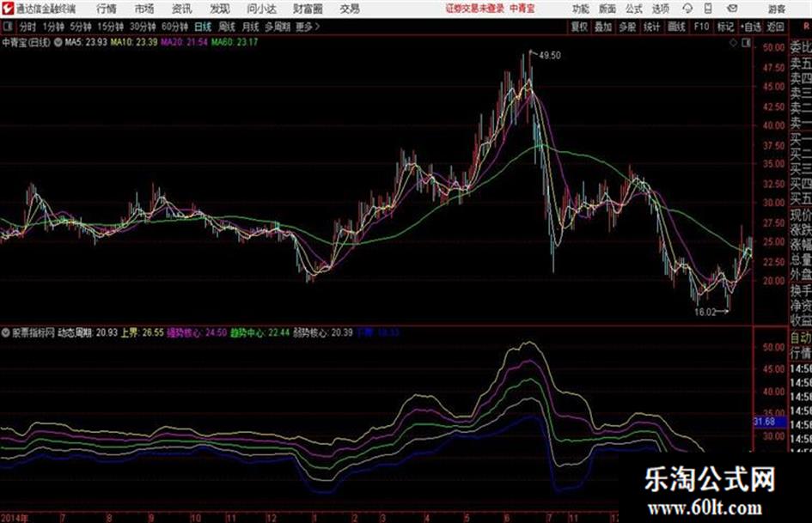This screenshot has height=523, width=812.
Task: Click the 16.02 low price marker
Action: pyautogui.click(x=705, y=312)
